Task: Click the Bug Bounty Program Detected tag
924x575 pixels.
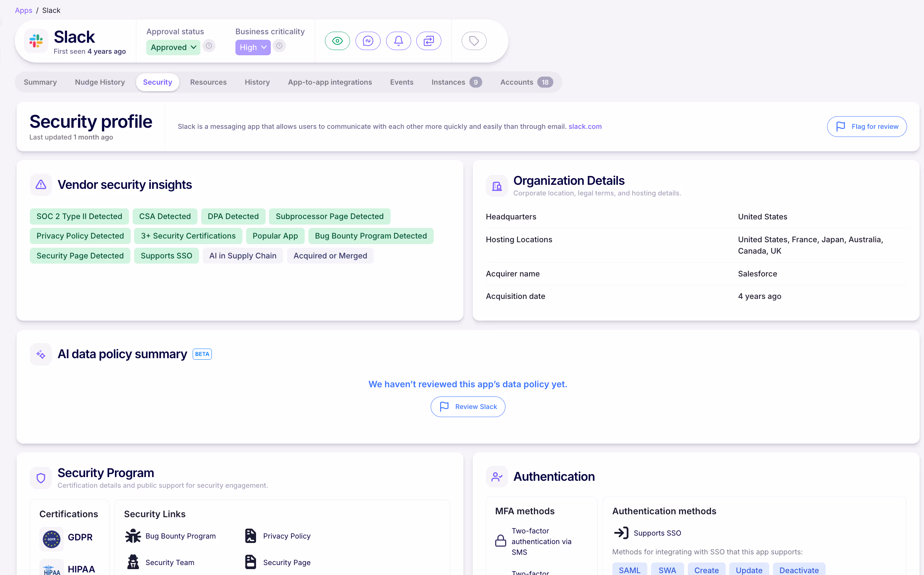Action: (371, 236)
